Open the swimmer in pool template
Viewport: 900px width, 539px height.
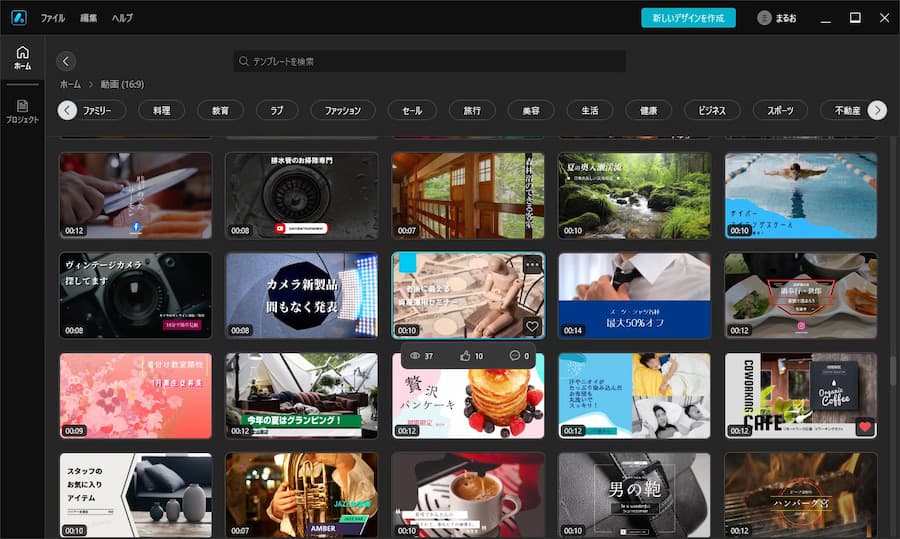[801, 195]
